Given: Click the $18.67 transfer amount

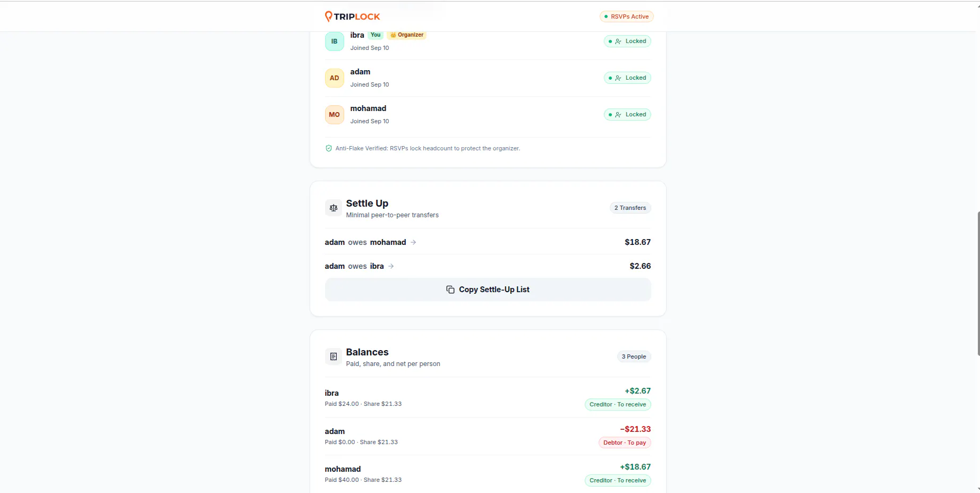Looking at the screenshot, I should point(637,242).
